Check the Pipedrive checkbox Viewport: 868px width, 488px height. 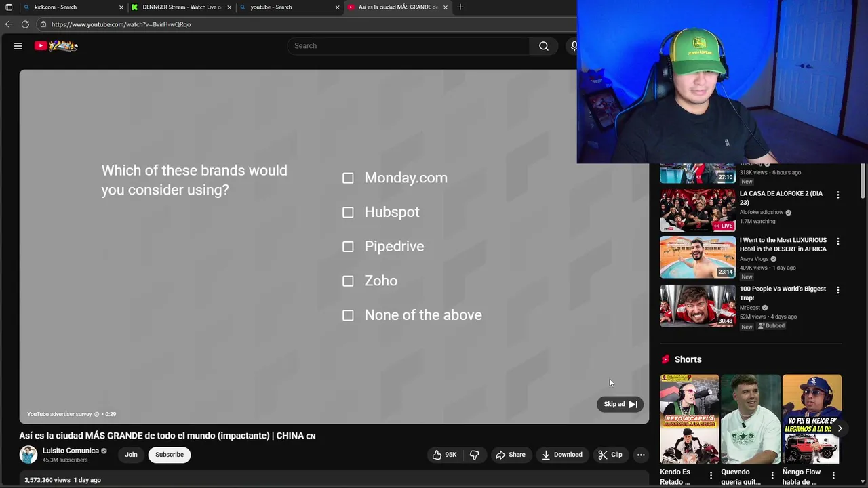click(348, 247)
